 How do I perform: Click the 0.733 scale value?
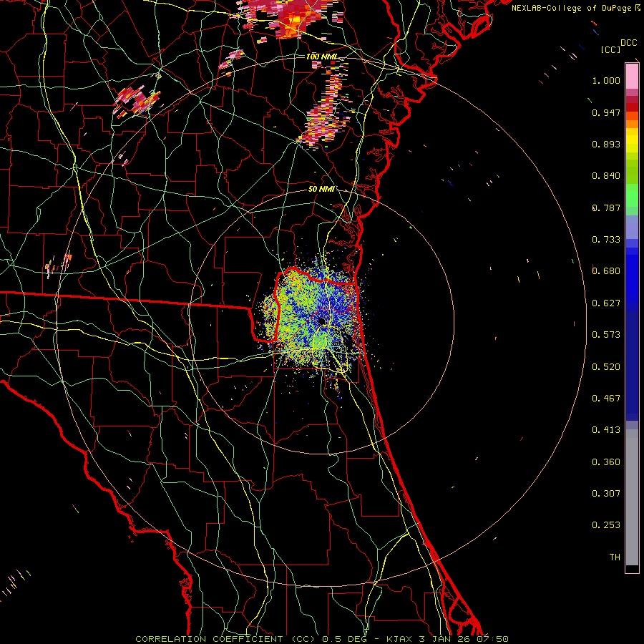pos(606,240)
